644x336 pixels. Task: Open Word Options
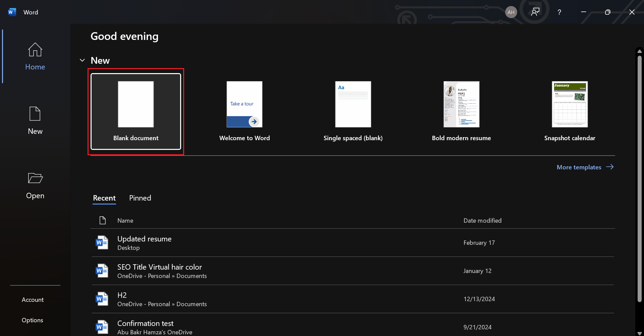33,320
